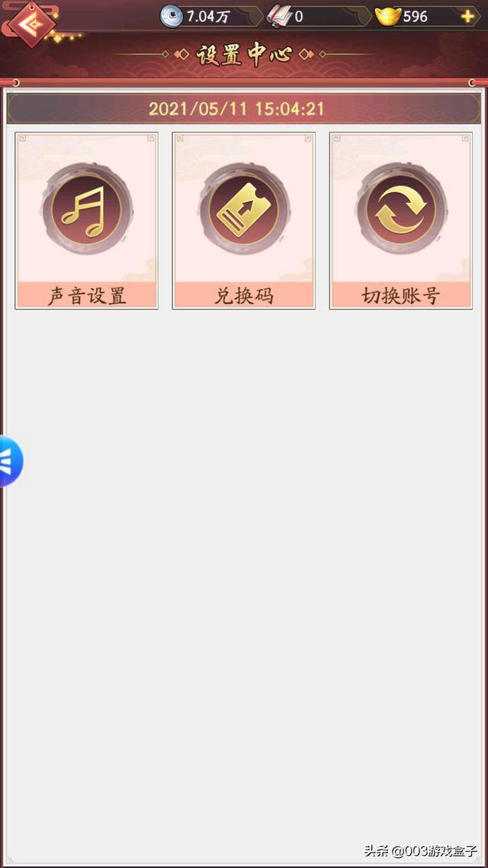Click the 2021/05/11 date time bar

tap(243, 108)
